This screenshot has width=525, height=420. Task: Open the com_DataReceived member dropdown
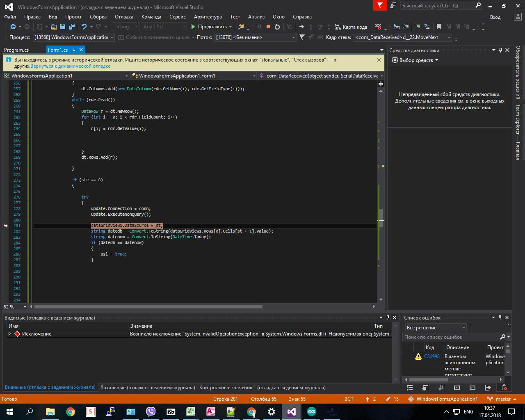(321, 76)
